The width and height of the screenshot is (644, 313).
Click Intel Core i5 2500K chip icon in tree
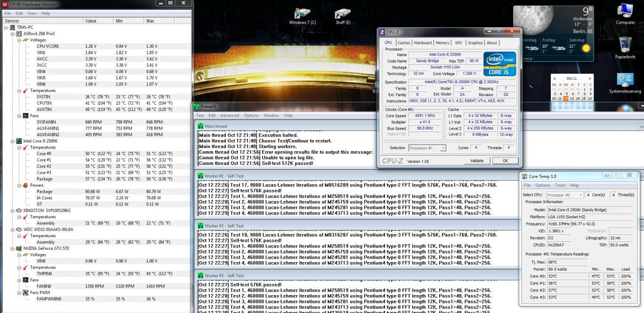point(19,141)
